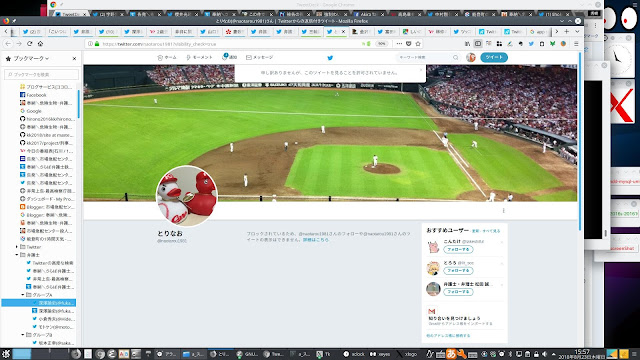Toggle the sidebar view icon
640x360 pixels.
click(478, 44)
